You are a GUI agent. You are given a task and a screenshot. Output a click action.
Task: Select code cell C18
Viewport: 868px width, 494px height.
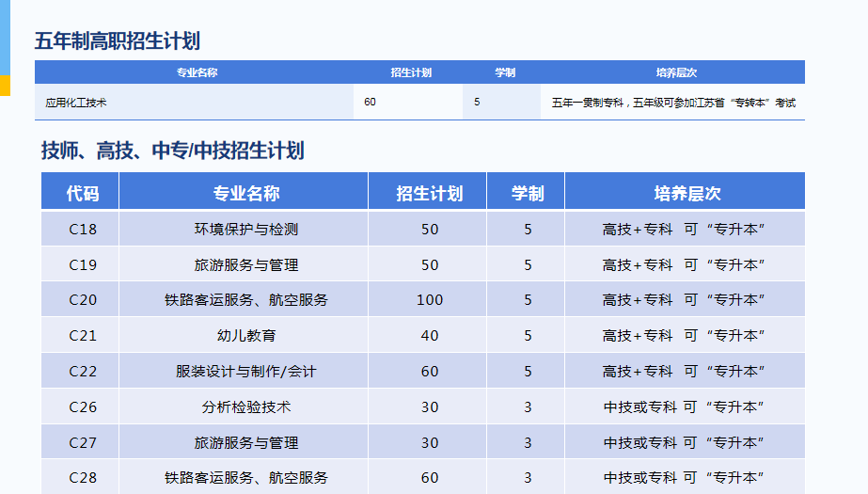tap(83, 229)
